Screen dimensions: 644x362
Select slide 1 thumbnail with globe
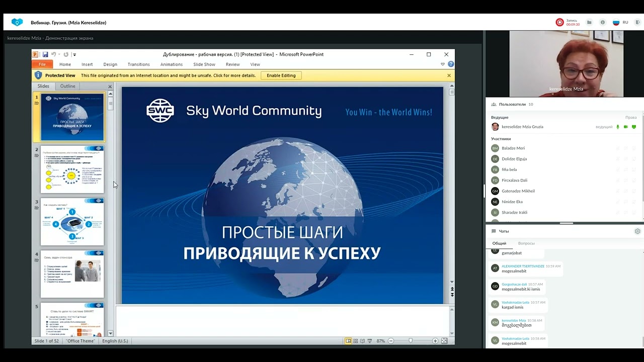(x=72, y=117)
